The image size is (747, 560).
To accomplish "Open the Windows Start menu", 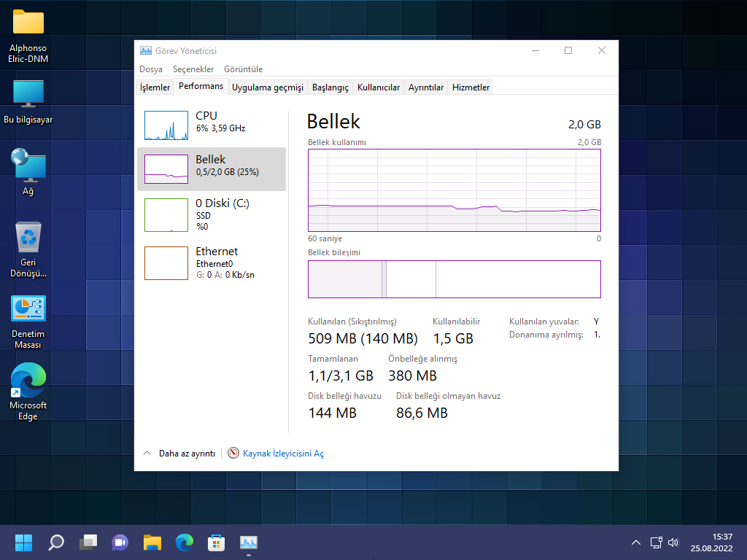I will (x=23, y=542).
